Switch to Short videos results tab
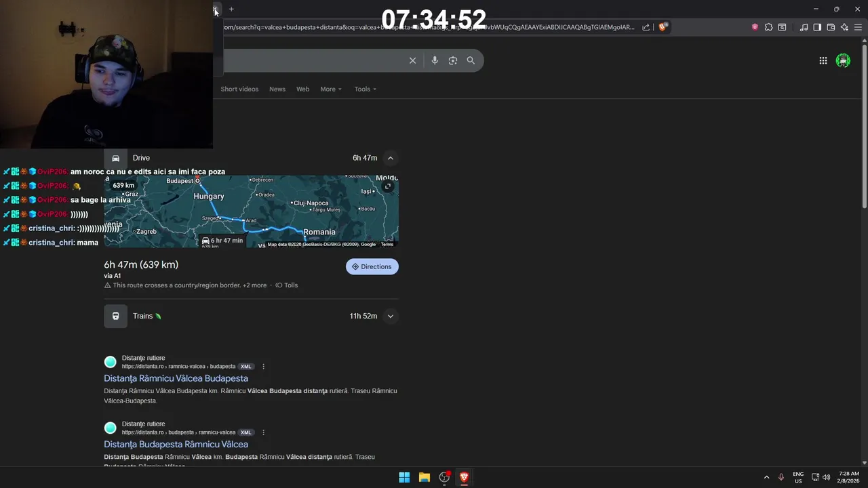This screenshot has height=488, width=868. 239,89
